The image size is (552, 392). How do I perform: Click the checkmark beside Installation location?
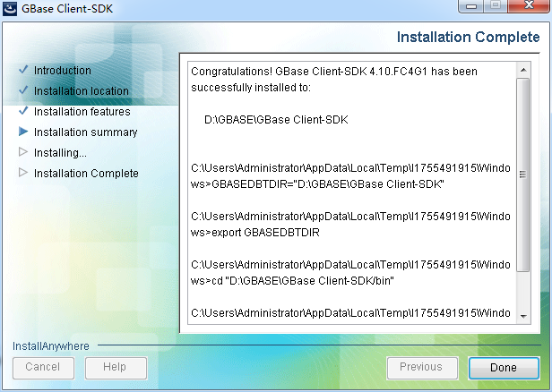22,90
